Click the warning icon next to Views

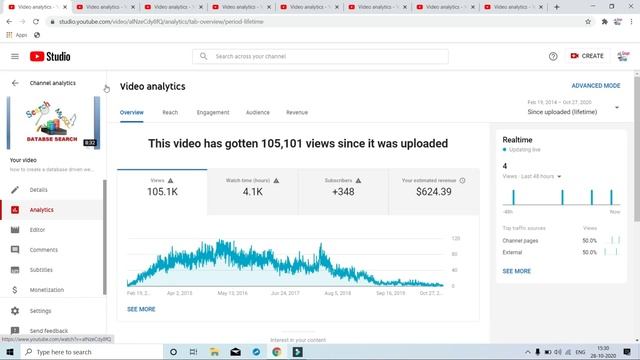[x=171, y=180]
